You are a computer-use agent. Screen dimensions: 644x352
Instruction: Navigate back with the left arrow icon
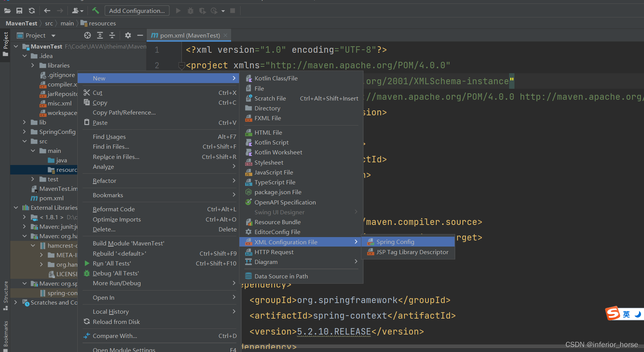tap(47, 10)
